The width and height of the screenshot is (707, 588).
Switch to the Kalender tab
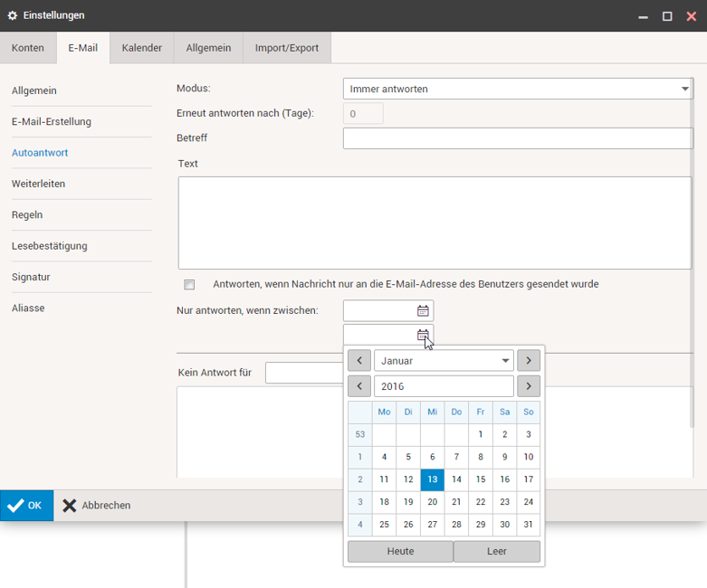click(142, 48)
